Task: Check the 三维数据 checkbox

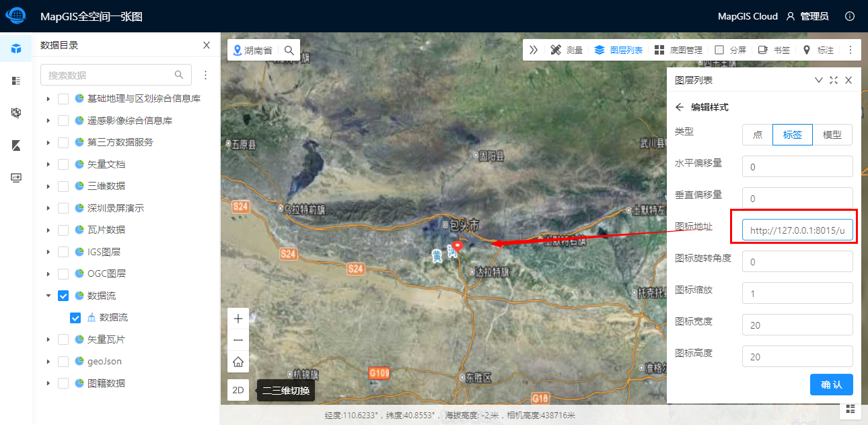Action: [63, 186]
